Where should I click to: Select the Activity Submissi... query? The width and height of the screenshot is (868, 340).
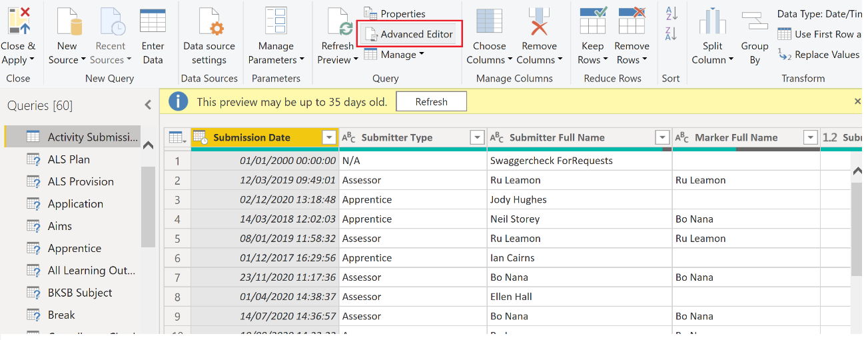tap(73, 137)
